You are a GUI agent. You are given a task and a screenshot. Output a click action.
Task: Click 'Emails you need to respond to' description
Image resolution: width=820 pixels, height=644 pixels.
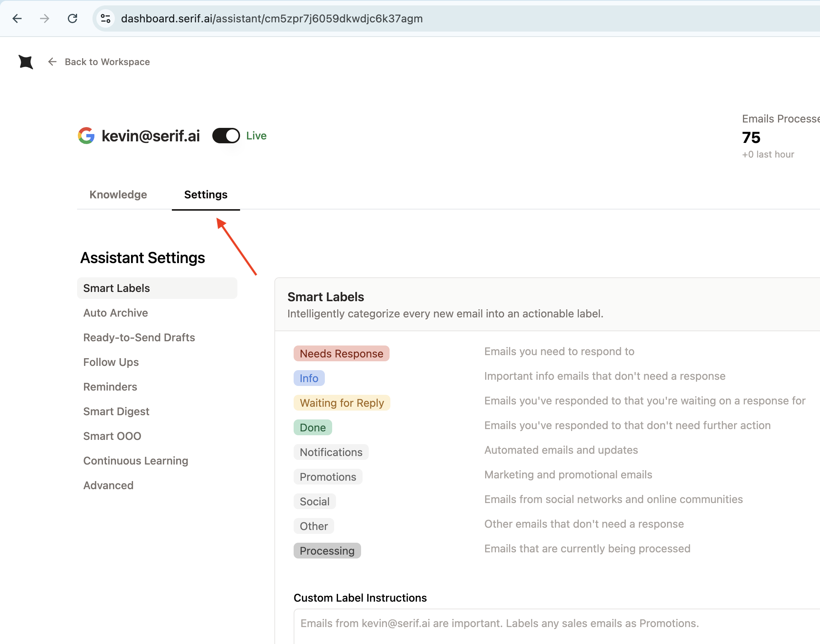pos(559,351)
